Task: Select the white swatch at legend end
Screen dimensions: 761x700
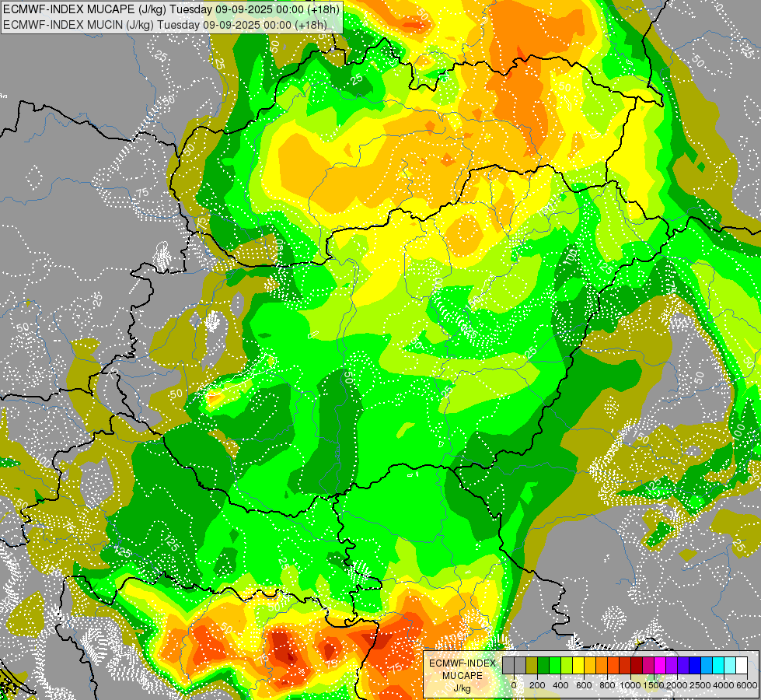Action: click(x=742, y=665)
